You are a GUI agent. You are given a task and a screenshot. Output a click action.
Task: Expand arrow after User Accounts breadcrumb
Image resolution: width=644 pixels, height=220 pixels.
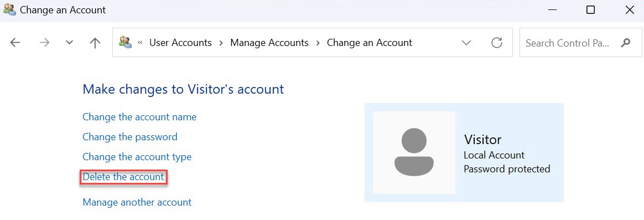pyautogui.click(x=221, y=43)
